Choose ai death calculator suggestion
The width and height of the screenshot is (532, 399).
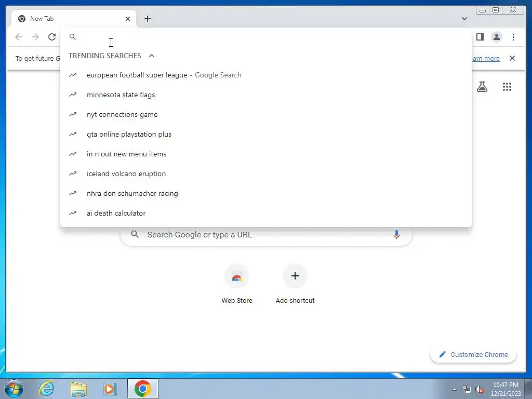coord(265,213)
